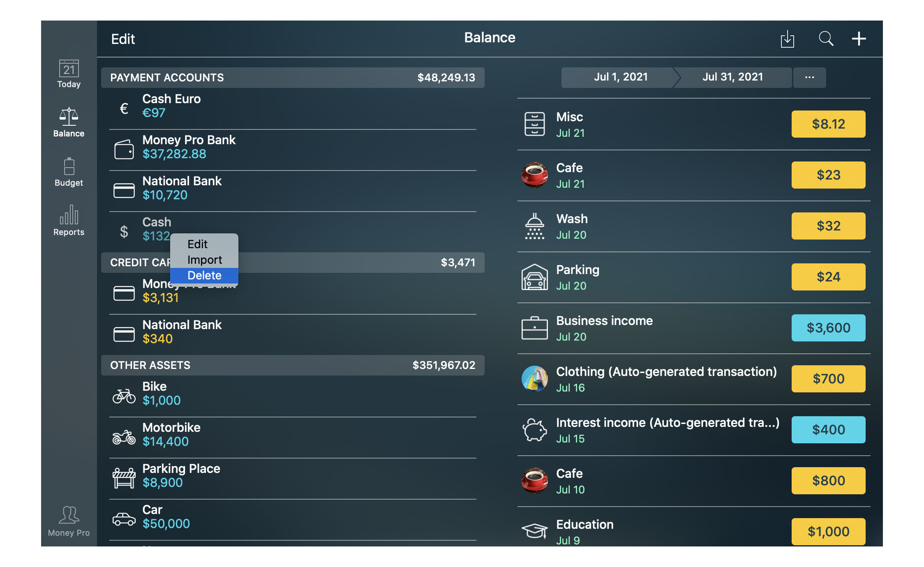Select Edit from the context menu

click(x=197, y=244)
